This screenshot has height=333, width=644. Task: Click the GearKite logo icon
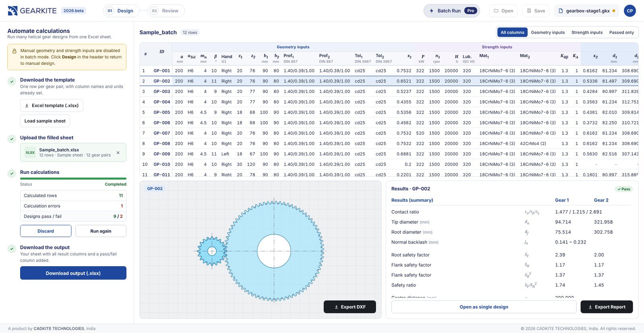point(12,11)
